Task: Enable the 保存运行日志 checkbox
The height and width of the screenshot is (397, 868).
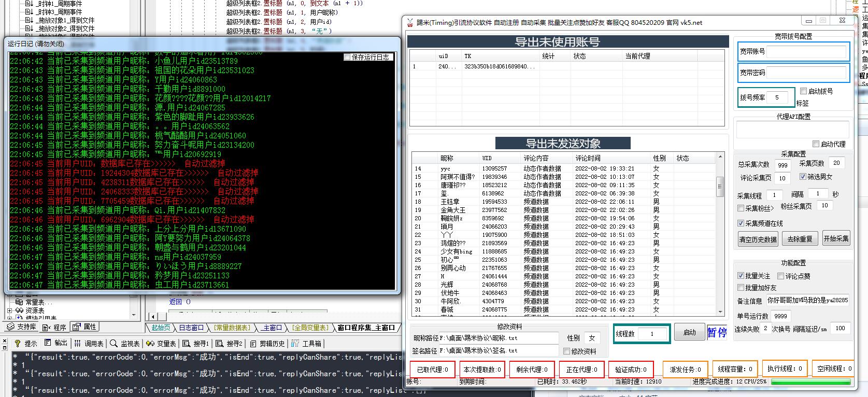Action: click(347, 58)
